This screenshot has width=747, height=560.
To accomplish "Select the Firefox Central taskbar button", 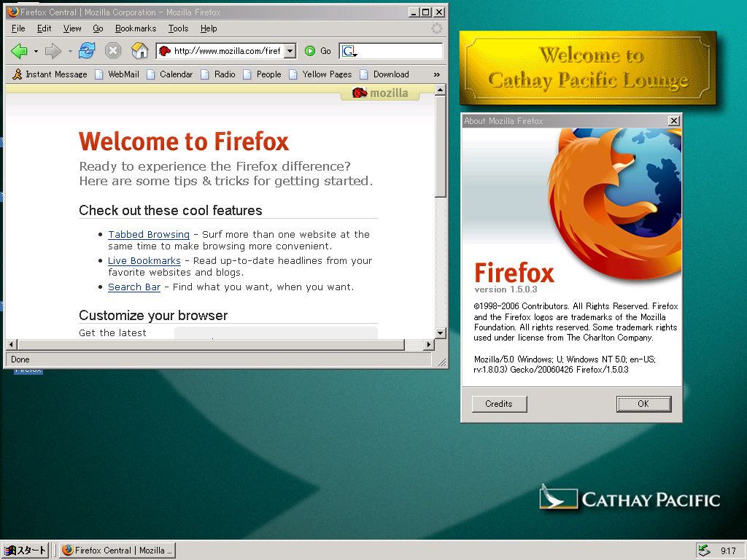I will click(x=117, y=551).
